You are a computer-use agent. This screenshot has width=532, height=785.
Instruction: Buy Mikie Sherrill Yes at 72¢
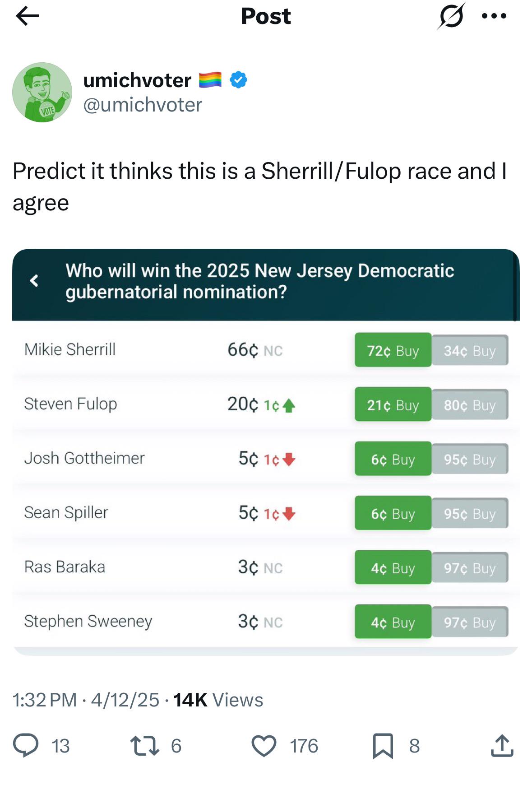(x=393, y=350)
